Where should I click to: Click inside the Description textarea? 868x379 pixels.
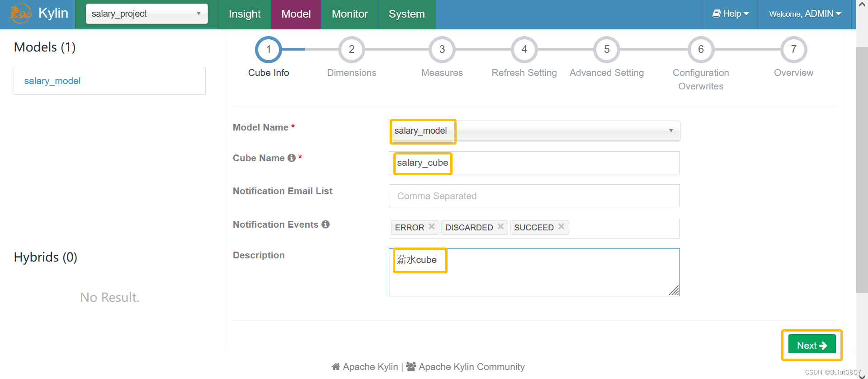534,272
